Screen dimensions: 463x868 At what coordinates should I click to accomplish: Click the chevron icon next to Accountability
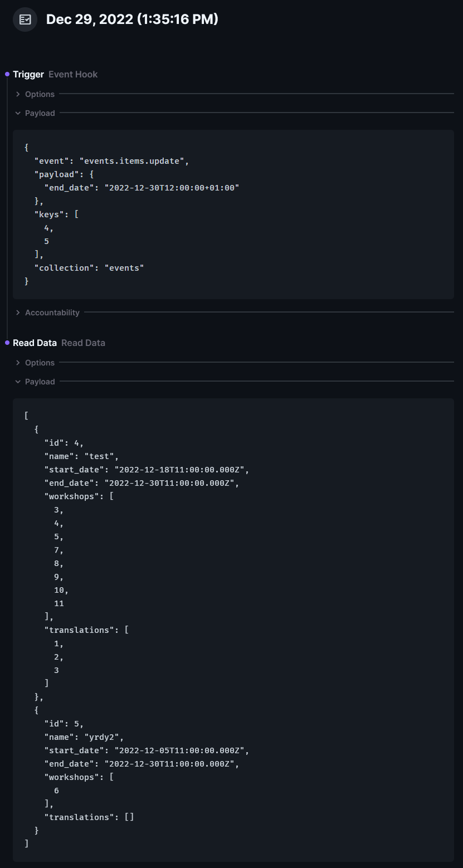tap(17, 312)
